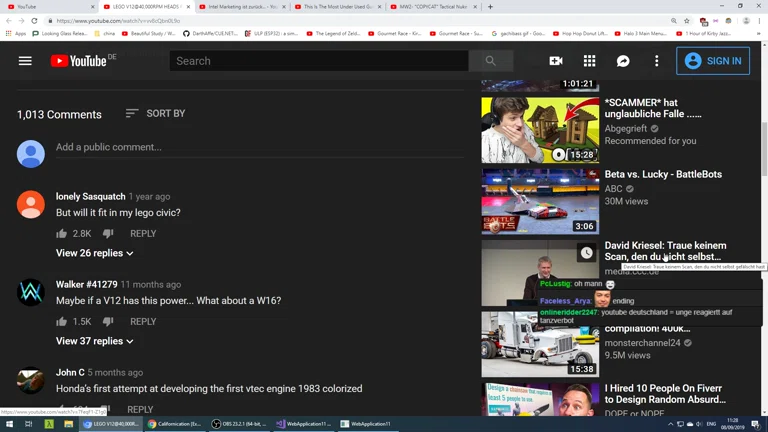Click Walker #41279's avatar
The width and height of the screenshot is (768, 432).
[x=31, y=292]
